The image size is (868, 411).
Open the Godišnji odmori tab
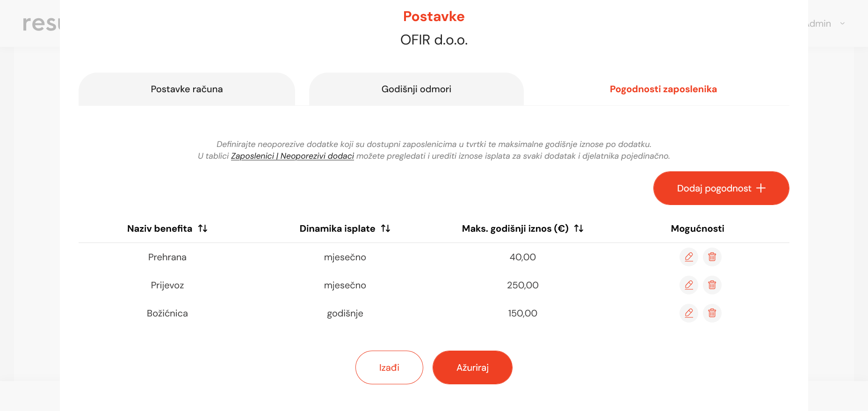416,89
